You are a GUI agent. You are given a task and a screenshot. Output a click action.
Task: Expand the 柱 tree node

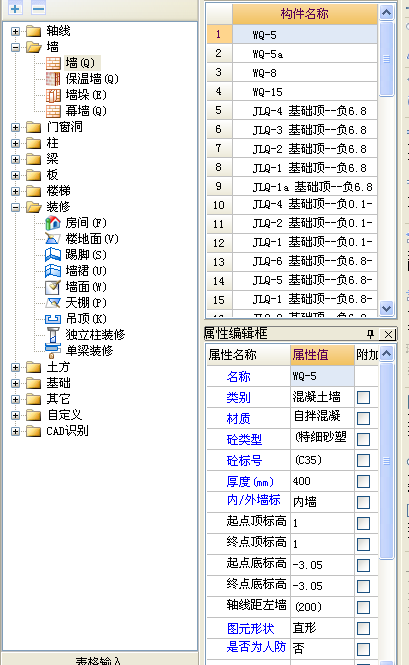click(15, 143)
